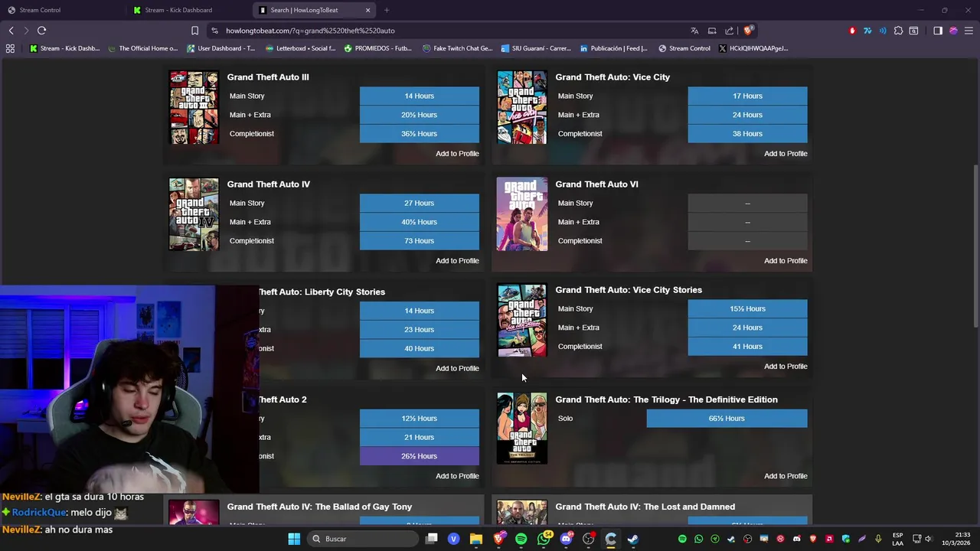Screen dimensions: 980x551
Task: Click the 66½ Hours Solo bar for Trilogy
Action: [727, 419]
